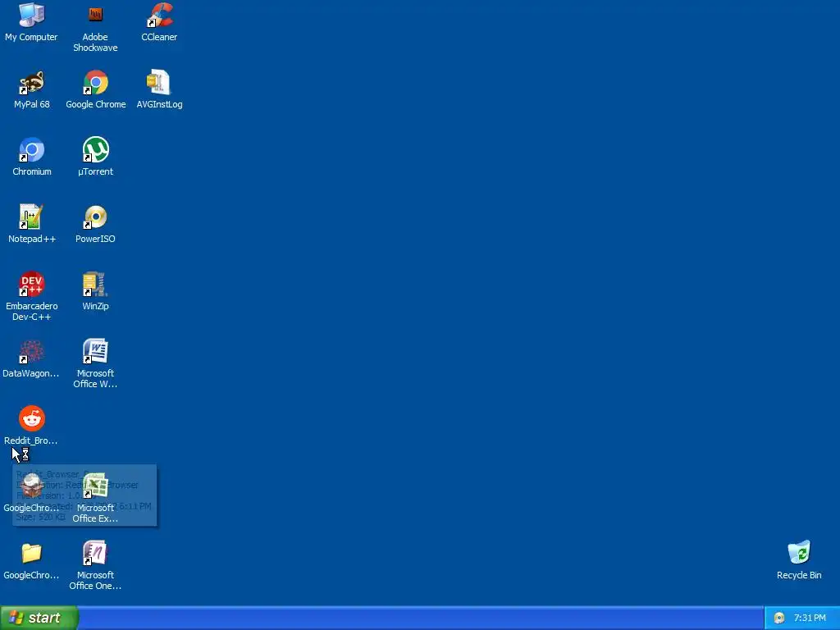Open the Start menu
The image size is (840, 630).
click(x=39, y=618)
